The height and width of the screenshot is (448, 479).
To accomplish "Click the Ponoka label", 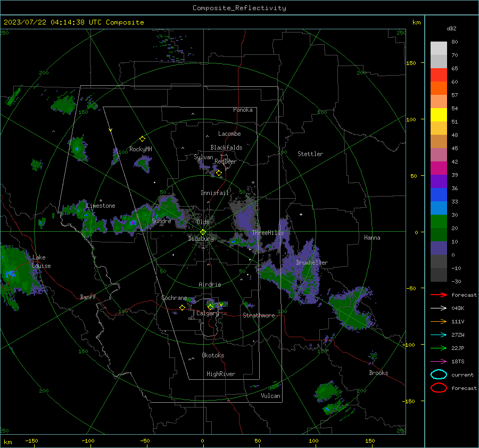I will (243, 110).
